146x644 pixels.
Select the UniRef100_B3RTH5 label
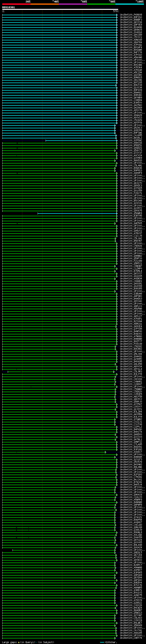pyautogui.click(x=131, y=216)
